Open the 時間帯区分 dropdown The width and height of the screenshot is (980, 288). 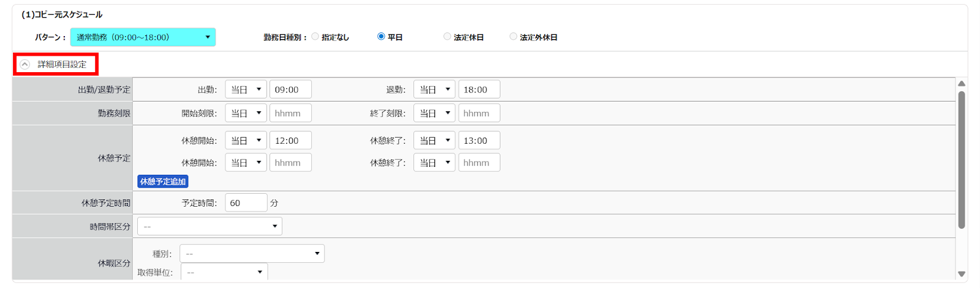[209, 226]
